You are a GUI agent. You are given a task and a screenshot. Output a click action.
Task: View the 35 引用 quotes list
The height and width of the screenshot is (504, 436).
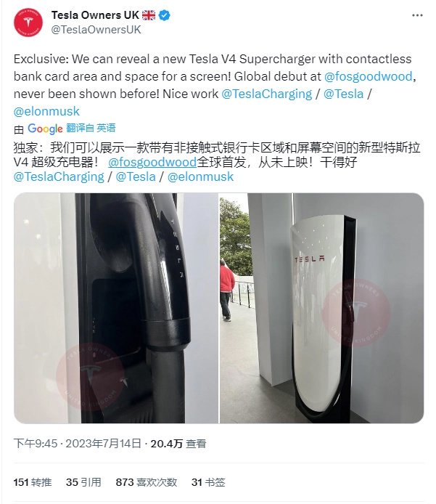83,482
